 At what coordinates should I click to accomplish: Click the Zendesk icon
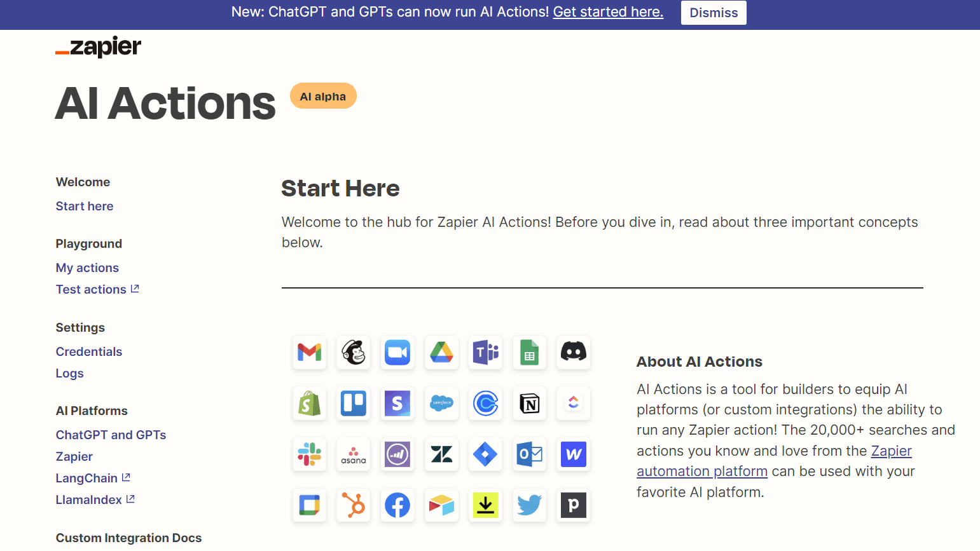441,454
